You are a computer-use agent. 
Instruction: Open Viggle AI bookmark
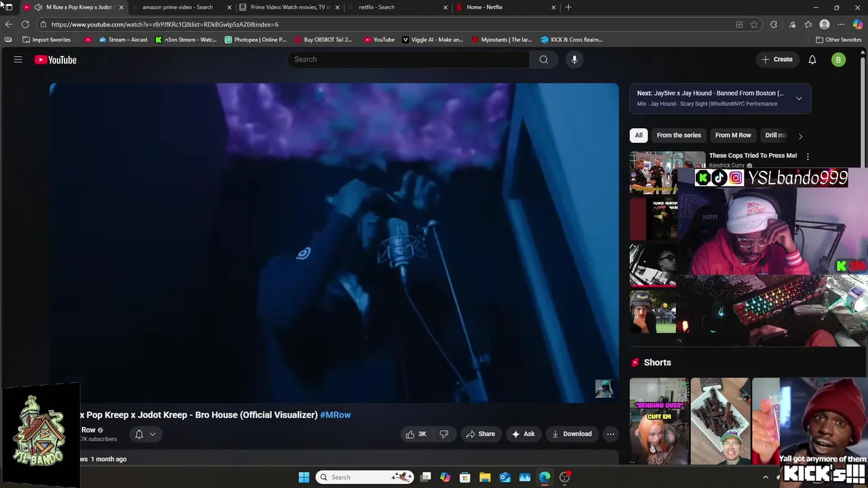click(433, 39)
